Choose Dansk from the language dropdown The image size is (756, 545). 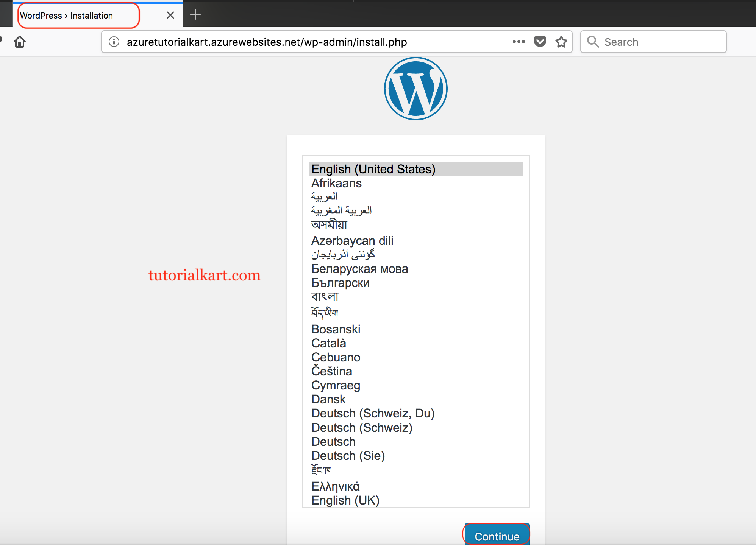point(328,399)
